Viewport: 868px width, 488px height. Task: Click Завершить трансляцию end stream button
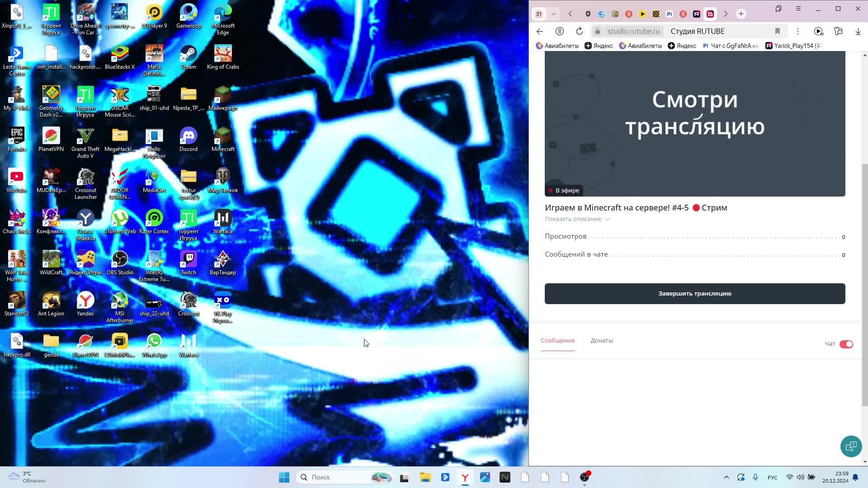coord(695,293)
